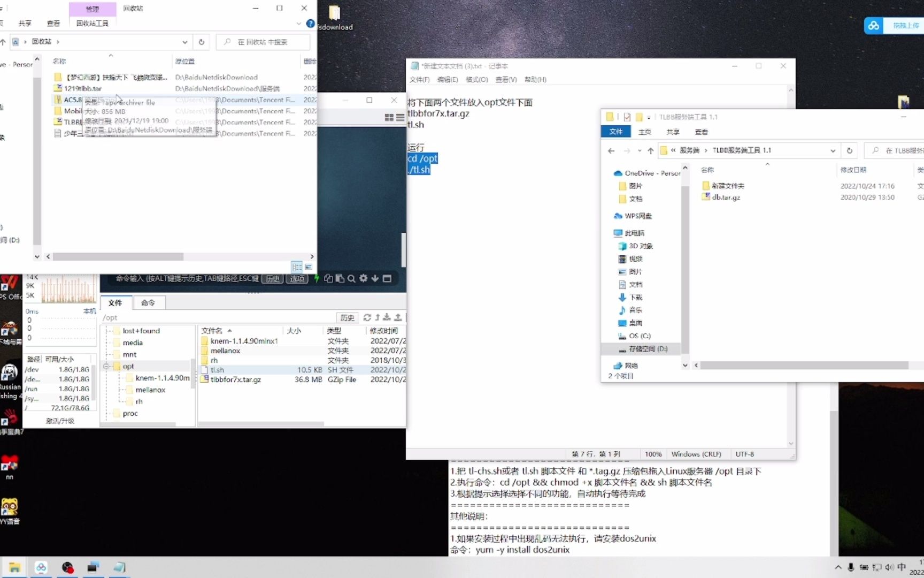
Task: Click the back arrow in the TLBB explorer window
Action: tap(611, 151)
